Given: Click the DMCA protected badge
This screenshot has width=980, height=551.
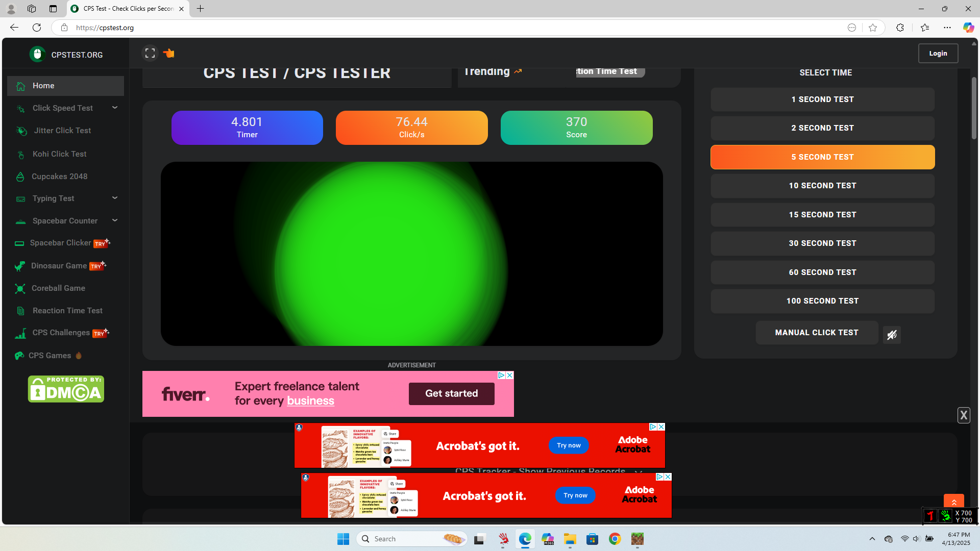Looking at the screenshot, I should [x=66, y=389].
